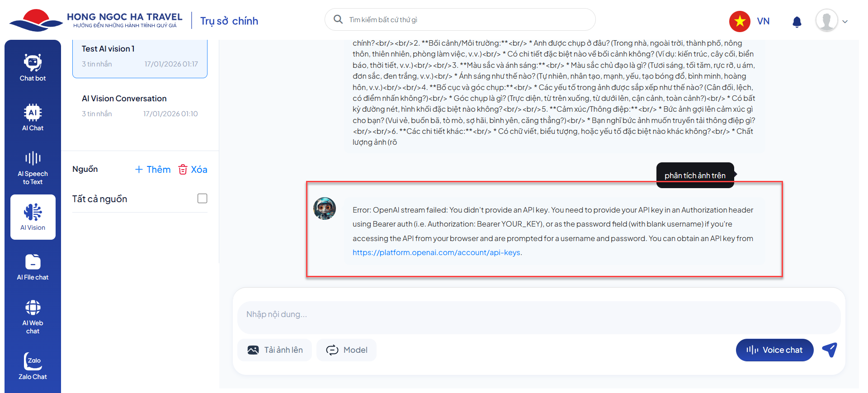Click 'Xóa' to delete sources
Image resolution: width=868 pixels, height=393 pixels.
point(193,170)
